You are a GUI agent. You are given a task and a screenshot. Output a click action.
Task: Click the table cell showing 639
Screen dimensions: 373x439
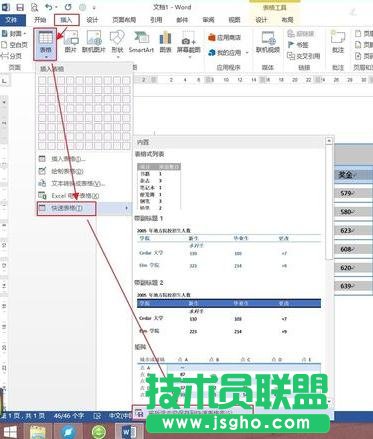[354, 286]
